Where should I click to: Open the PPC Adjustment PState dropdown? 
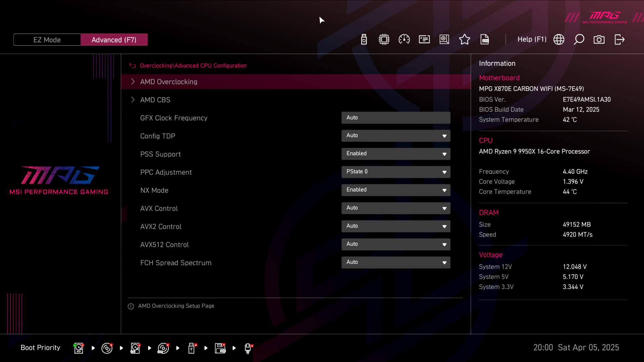coord(396,172)
